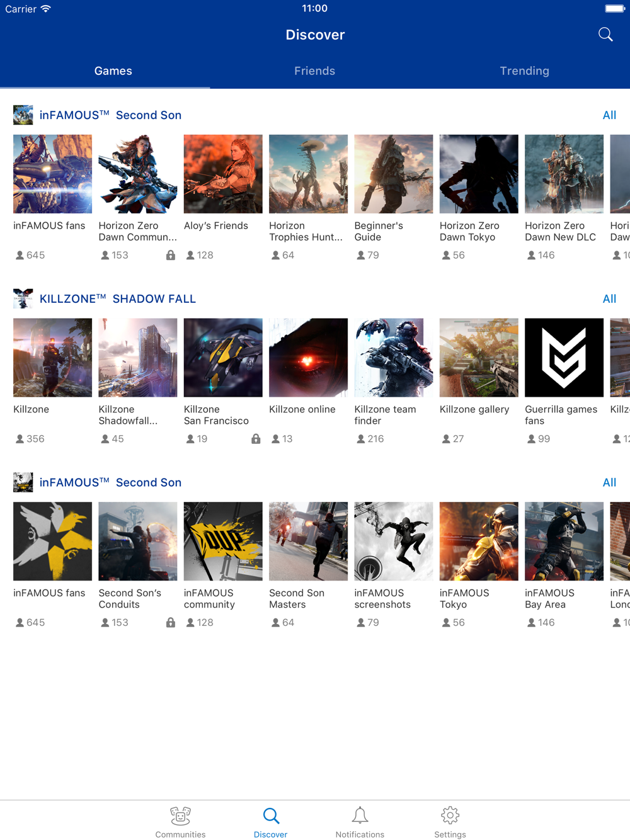Open the KILLZONE SHADOW FALL section title
Screen dimensions: 630x840
(118, 299)
